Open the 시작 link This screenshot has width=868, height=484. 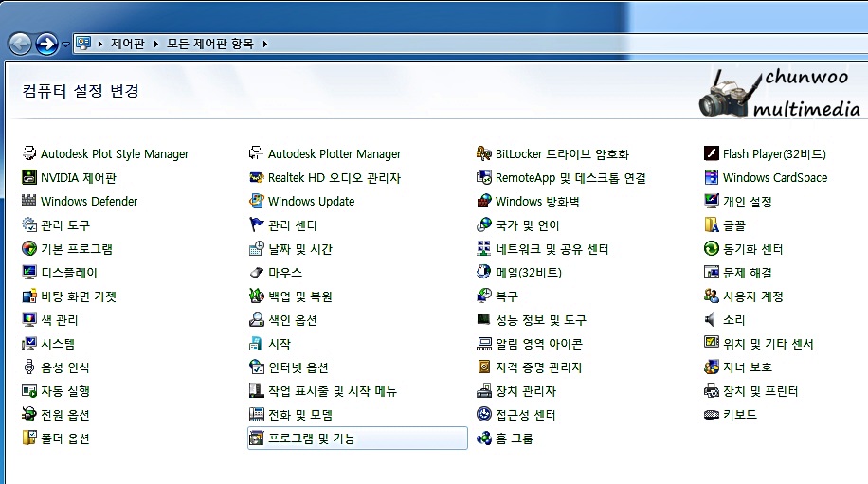(x=280, y=344)
